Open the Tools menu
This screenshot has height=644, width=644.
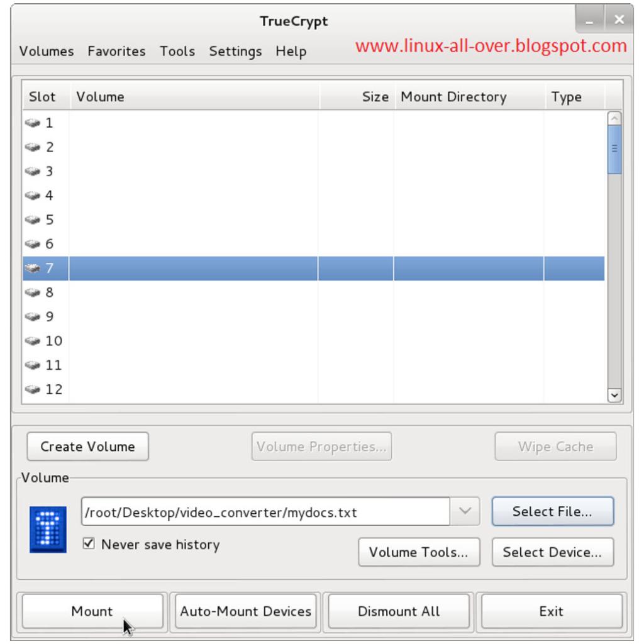click(177, 52)
